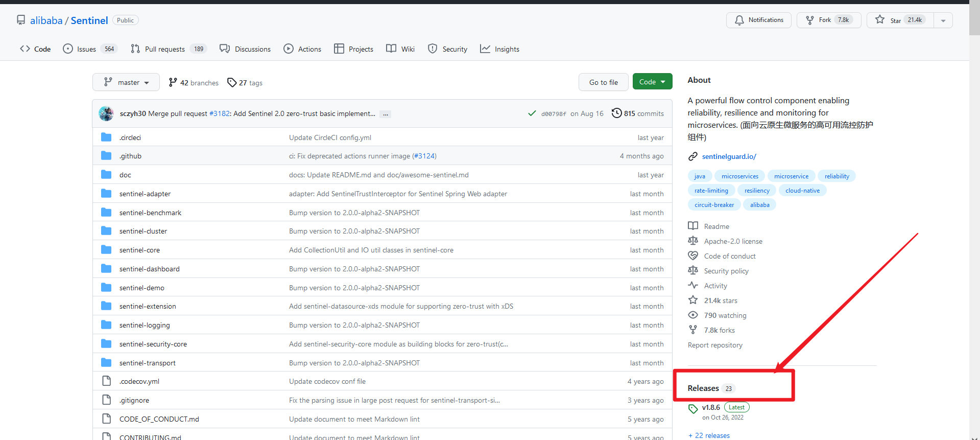
Task: Expand the commit message ellipsis button
Action: click(386, 114)
